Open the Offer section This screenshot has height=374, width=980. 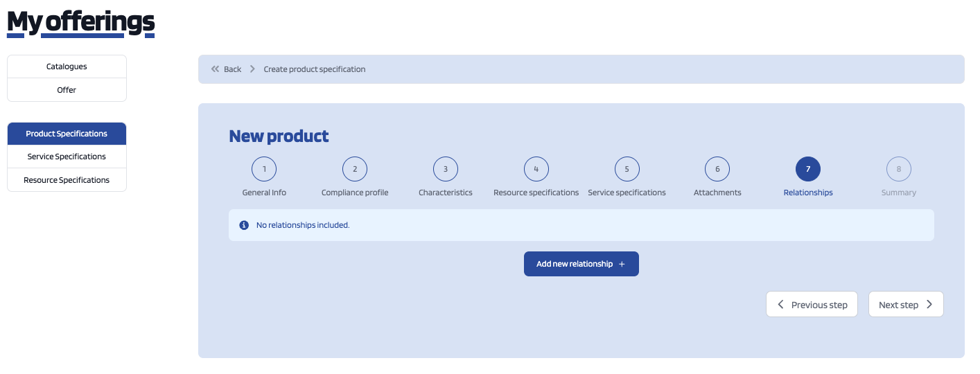click(67, 90)
